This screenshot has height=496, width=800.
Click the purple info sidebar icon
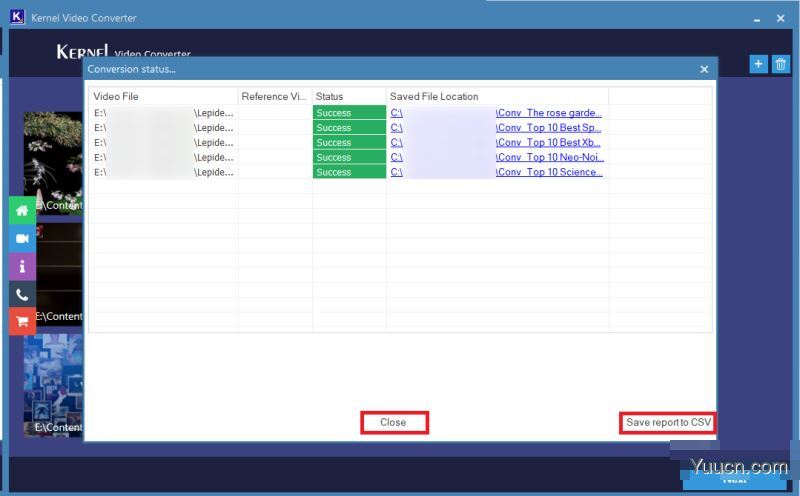tap(22, 267)
